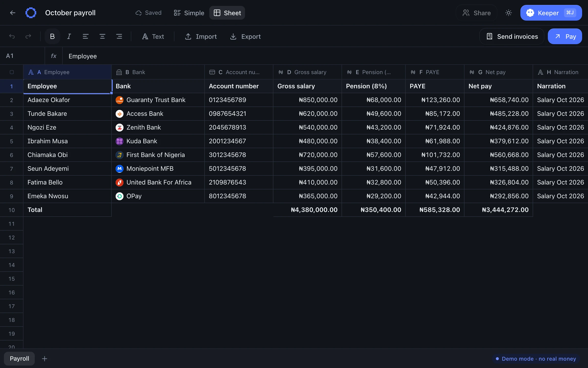Click the A1 cell reference box
This screenshot has height=368, width=588.
[x=22, y=56]
